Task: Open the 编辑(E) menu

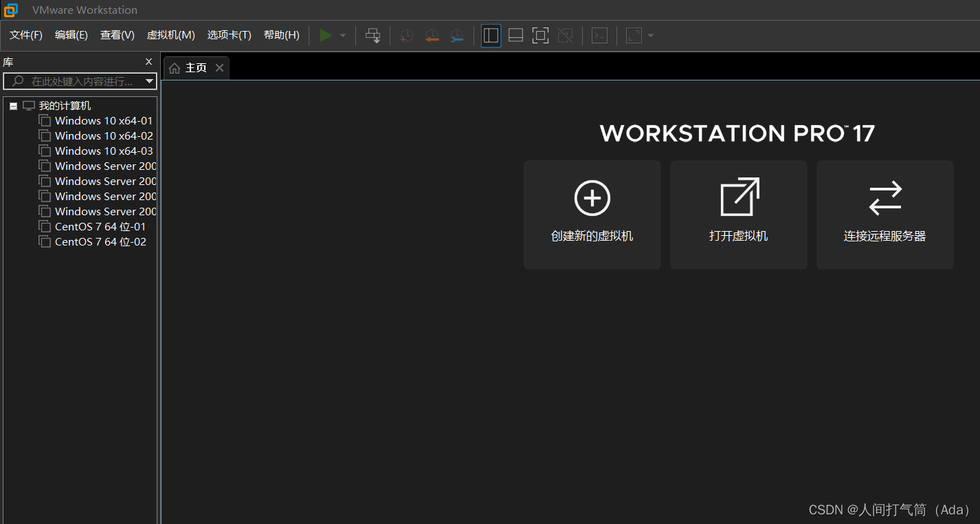Action: coord(71,35)
